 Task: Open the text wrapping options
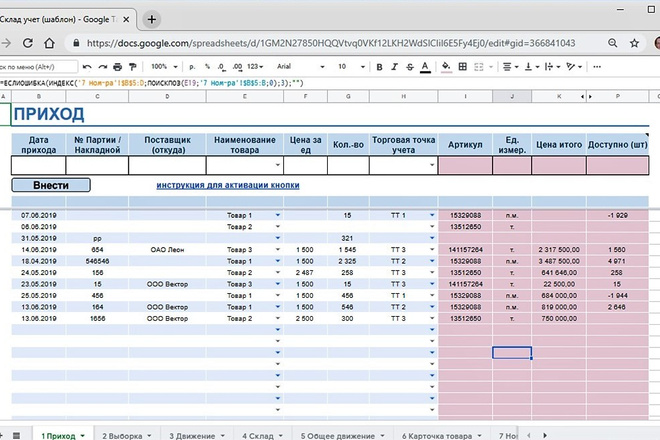point(552,67)
